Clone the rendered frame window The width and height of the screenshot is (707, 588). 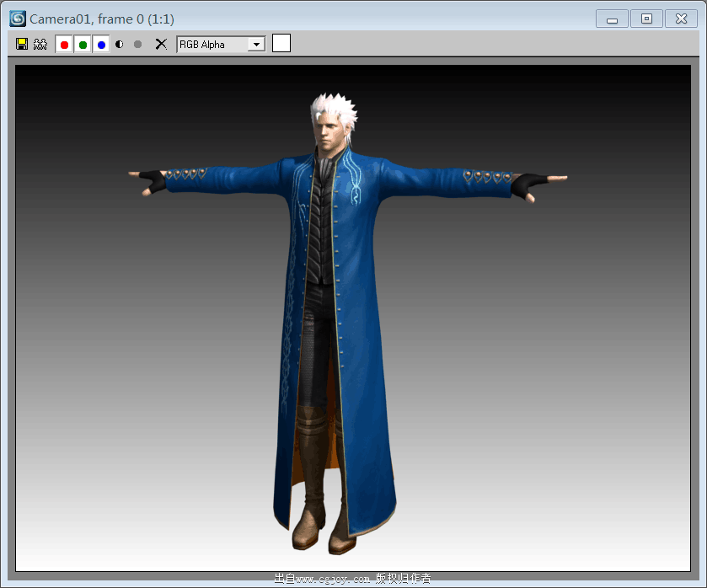click(x=39, y=44)
